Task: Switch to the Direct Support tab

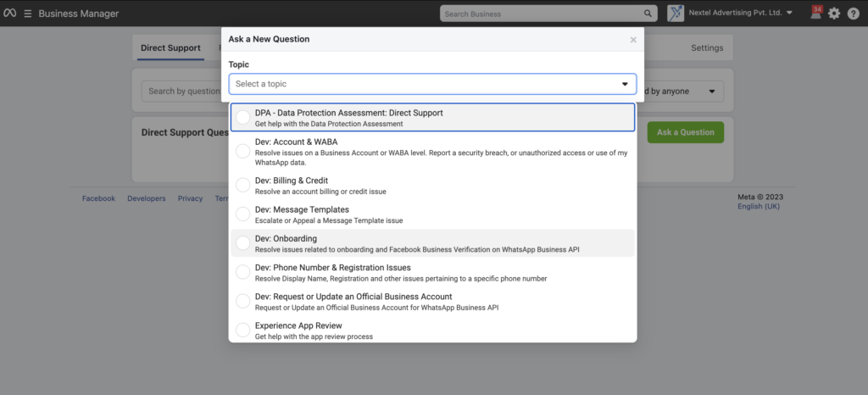Action: 170,48
